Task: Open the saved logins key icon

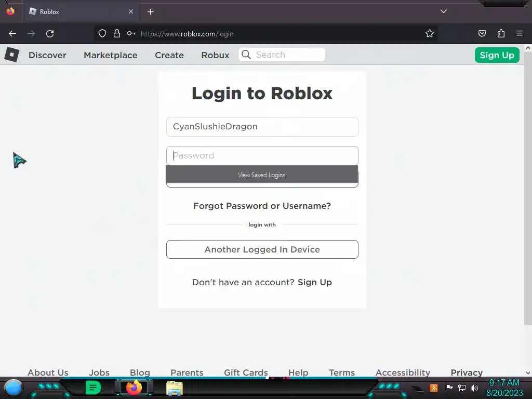Action: click(131, 33)
